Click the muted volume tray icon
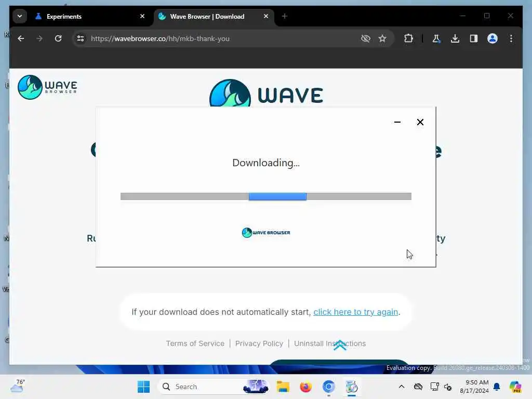 point(448,387)
